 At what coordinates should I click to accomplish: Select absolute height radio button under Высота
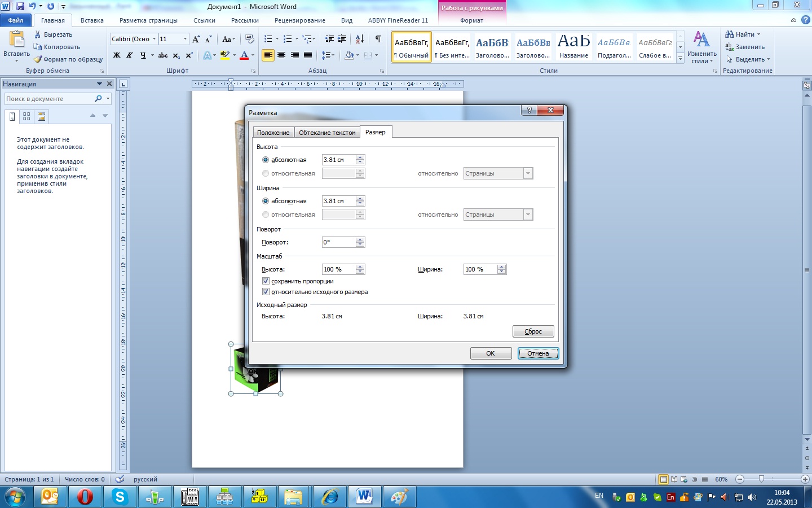point(266,160)
